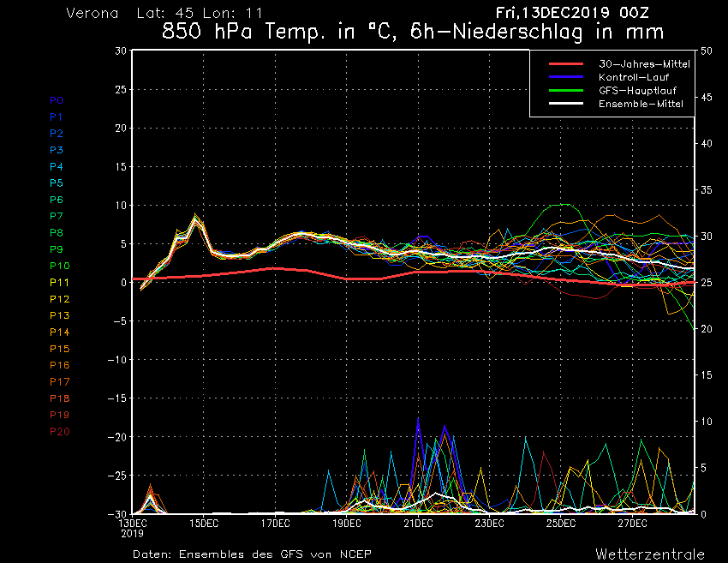Click the 17DEC x-axis date label

click(275, 524)
